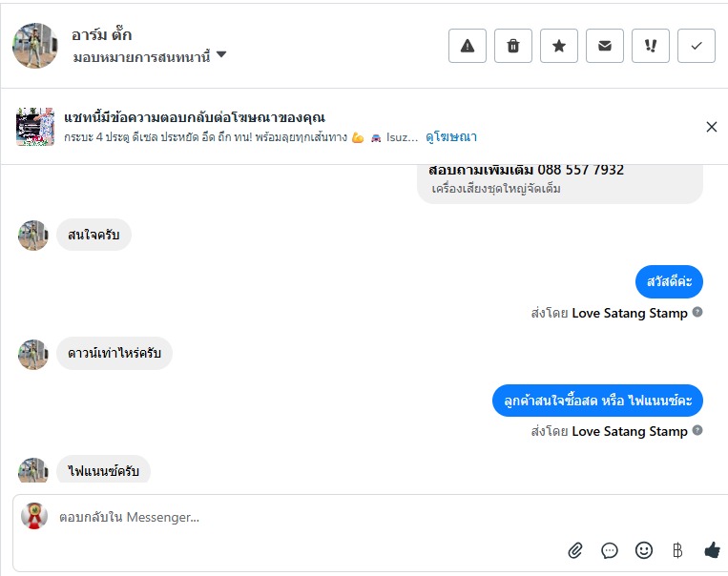Click the Baht payment request icon
Image resolution: width=728 pixels, height=576 pixels.
point(677,550)
